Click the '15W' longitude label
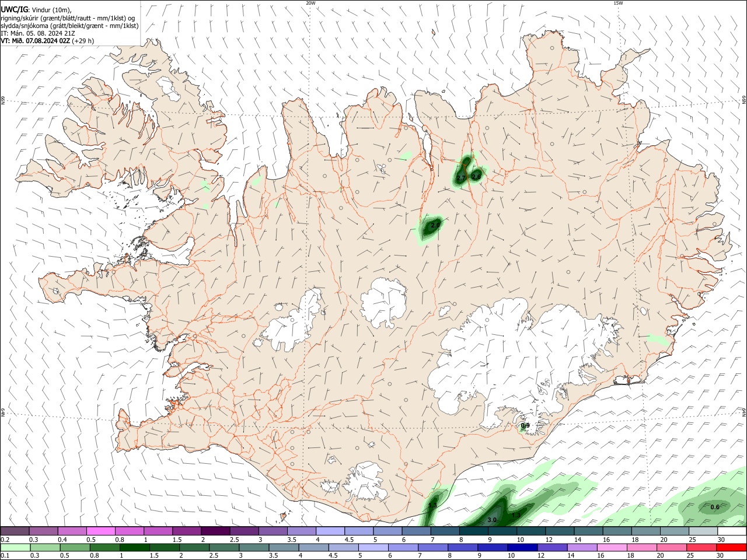 (x=618, y=3)
